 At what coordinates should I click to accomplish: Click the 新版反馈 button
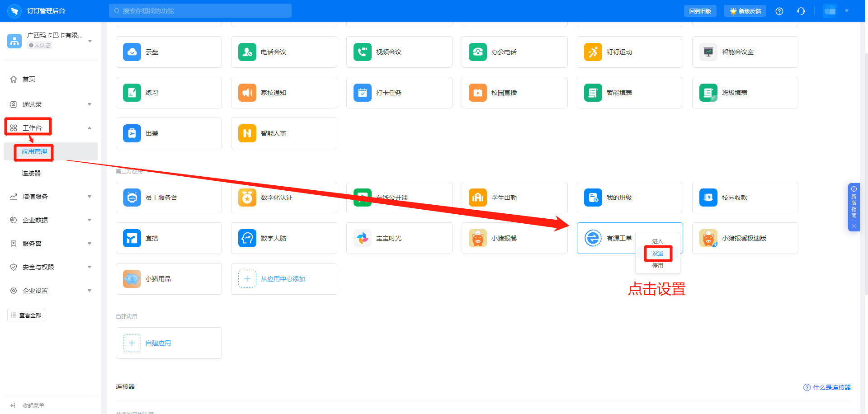(x=745, y=11)
